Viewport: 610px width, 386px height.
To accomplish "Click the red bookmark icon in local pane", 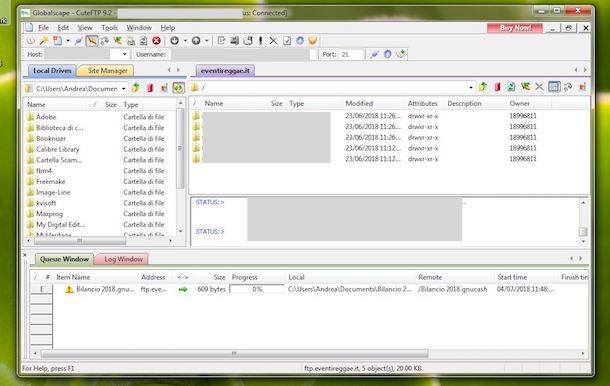I will tap(150, 88).
